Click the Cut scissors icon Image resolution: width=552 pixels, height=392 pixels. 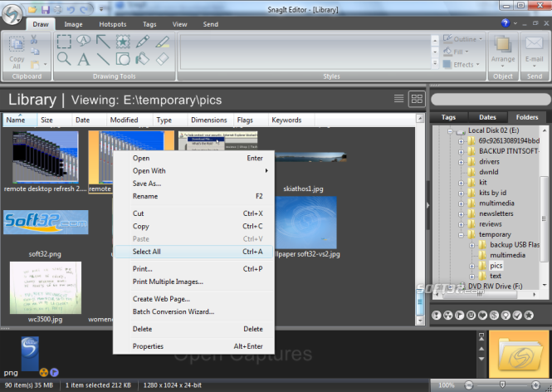pos(34,39)
